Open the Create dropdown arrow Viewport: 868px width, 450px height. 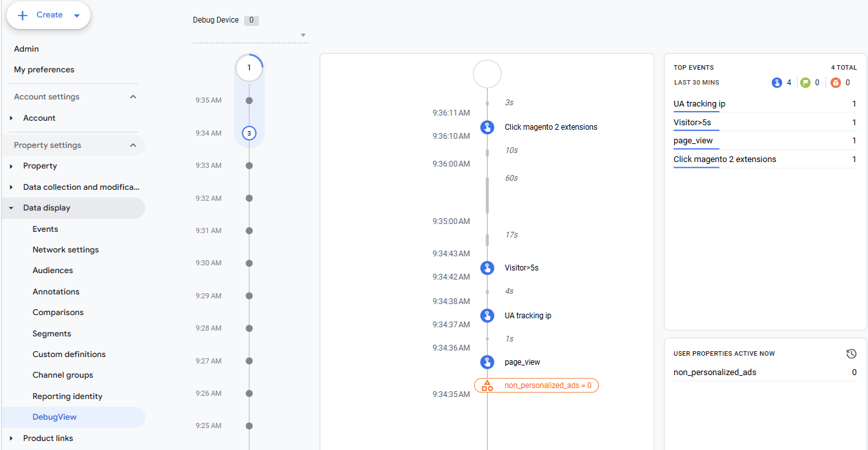pyautogui.click(x=77, y=15)
